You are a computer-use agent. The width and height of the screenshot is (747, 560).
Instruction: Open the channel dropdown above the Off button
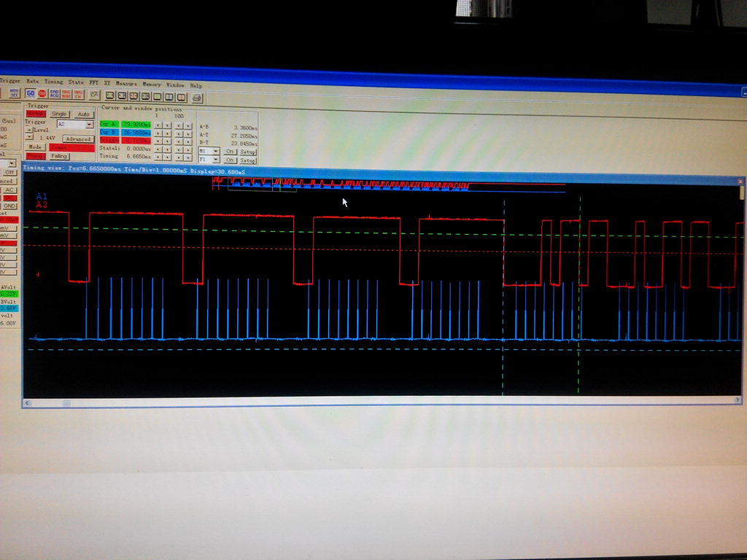(8, 163)
